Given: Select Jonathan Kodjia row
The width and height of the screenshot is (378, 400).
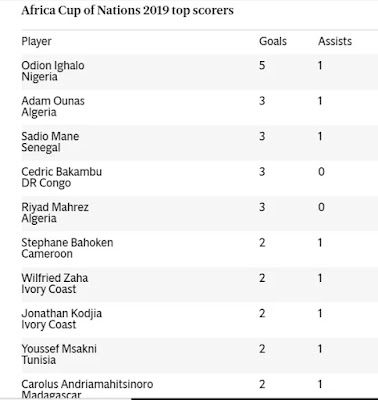Looking at the screenshot, I should point(200,320).
